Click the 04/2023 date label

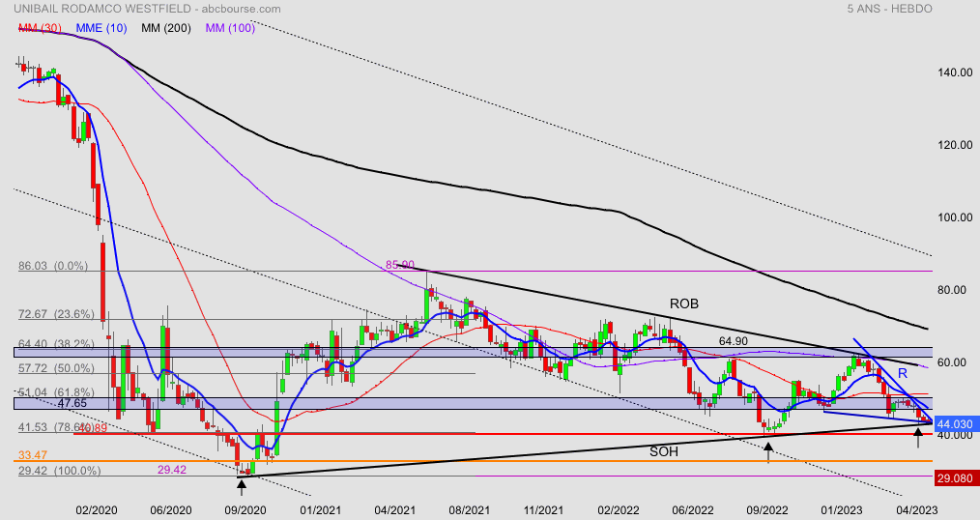[x=917, y=510]
